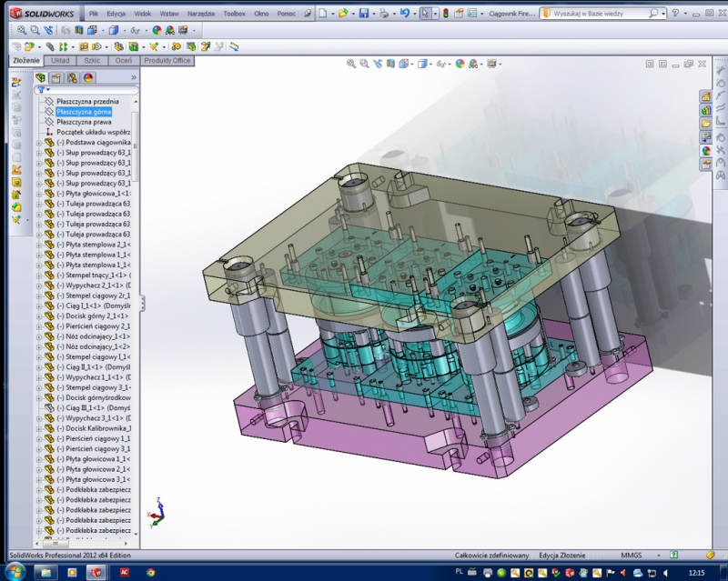Open the ConfigurationManager panel tab
728x581 pixels.
(72, 78)
